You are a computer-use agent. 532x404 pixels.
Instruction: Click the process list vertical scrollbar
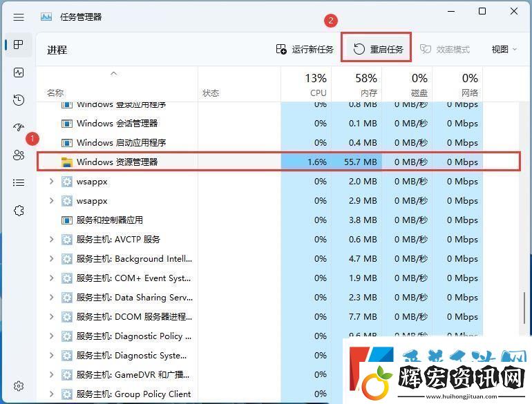(x=525, y=308)
